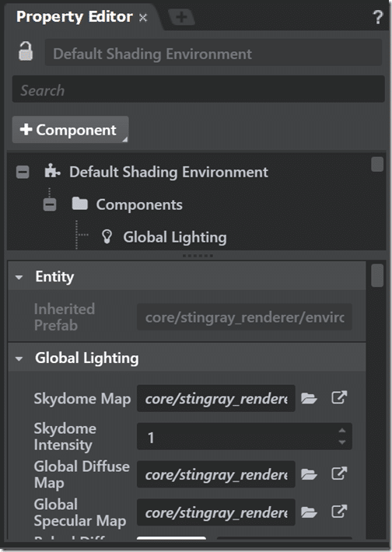Increase Skydome Intensity with the up arrow
This screenshot has width=392, height=552.
click(x=342, y=431)
